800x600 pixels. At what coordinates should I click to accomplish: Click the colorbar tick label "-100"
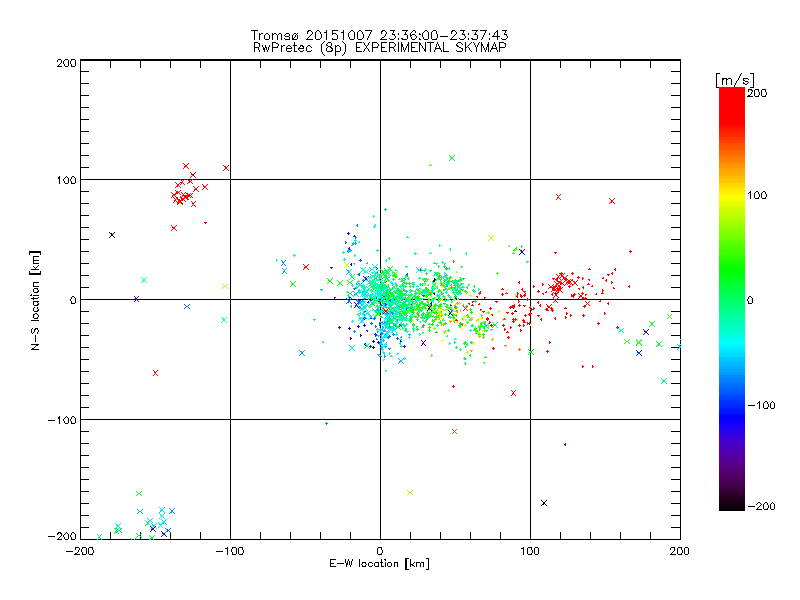point(761,405)
